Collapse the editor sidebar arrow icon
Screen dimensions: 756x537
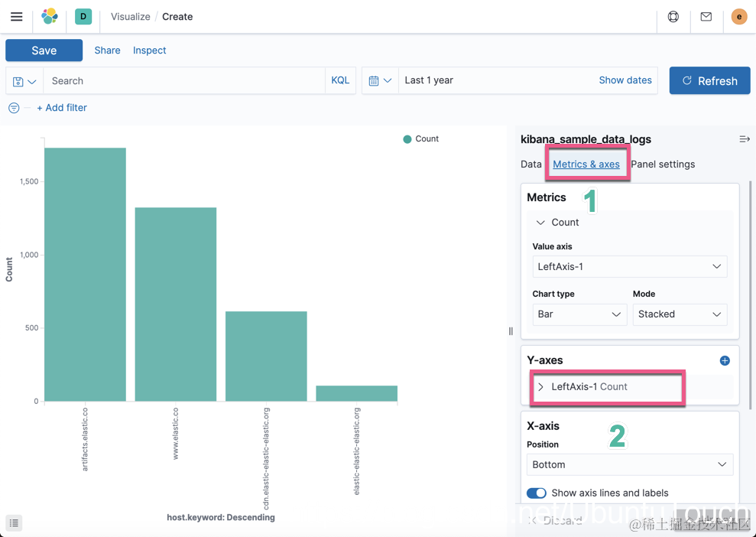[x=745, y=139]
